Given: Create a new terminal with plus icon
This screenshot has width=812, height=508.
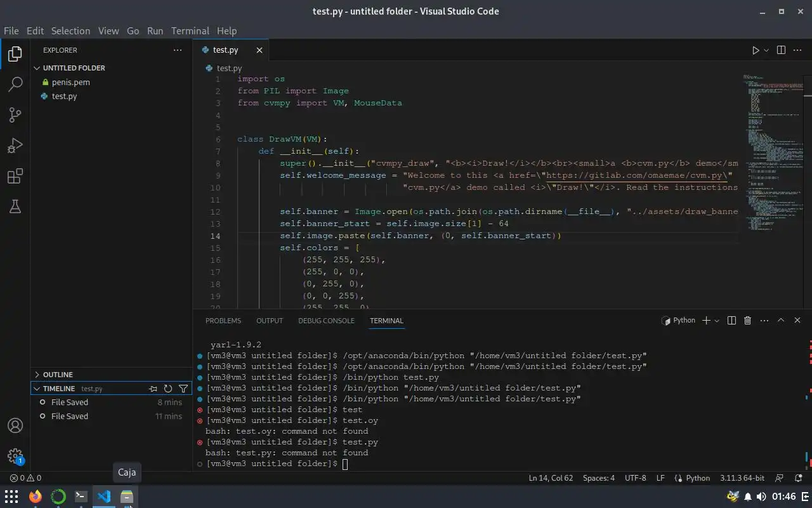Looking at the screenshot, I should (x=706, y=321).
